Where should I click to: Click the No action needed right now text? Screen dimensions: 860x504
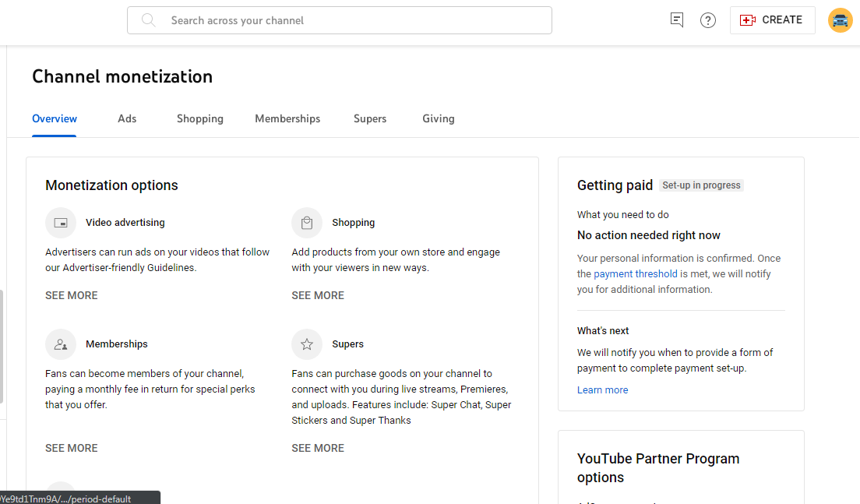(x=648, y=235)
